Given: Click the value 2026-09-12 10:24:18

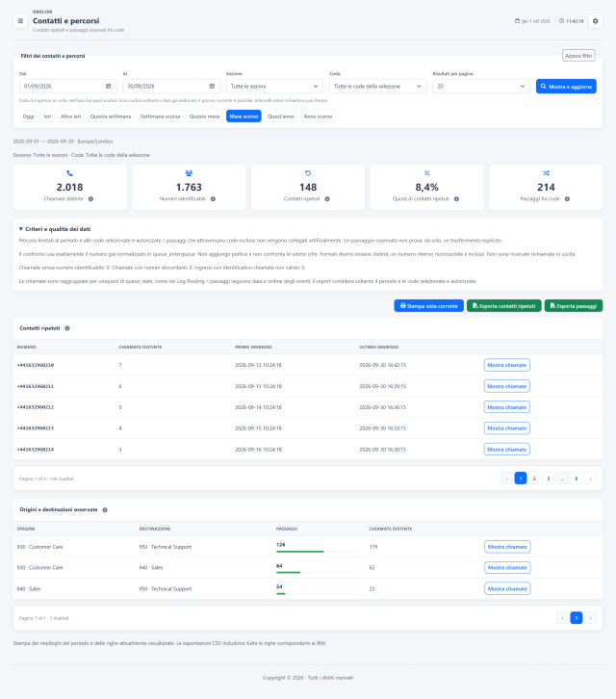Looking at the screenshot, I should pyautogui.click(x=258, y=365).
